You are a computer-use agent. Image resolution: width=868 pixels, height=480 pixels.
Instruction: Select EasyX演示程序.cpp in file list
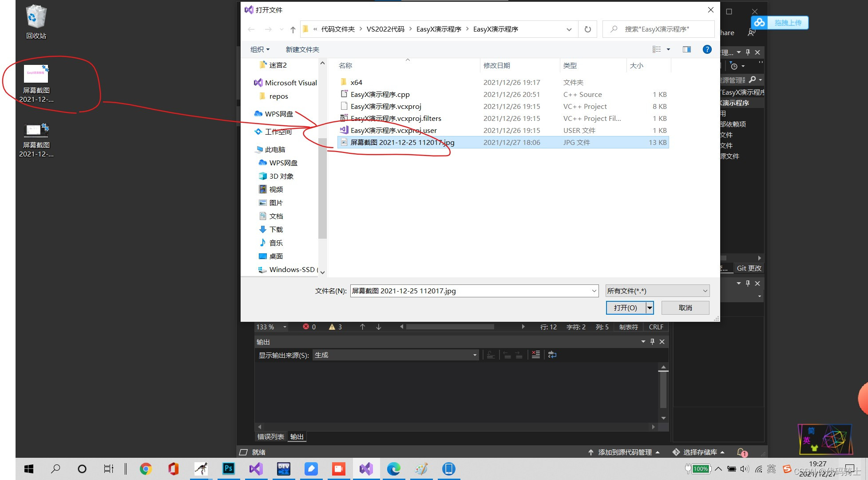coord(380,94)
